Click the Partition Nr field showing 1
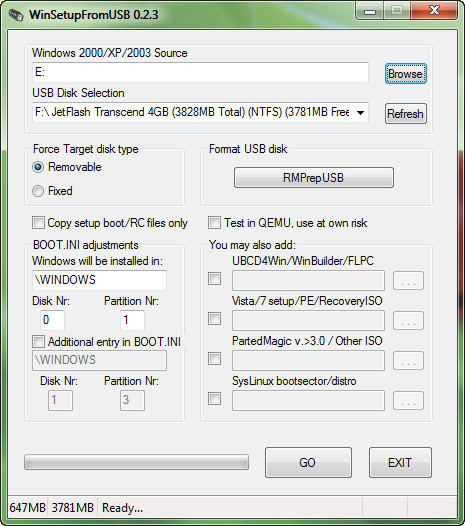The width and height of the screenshot is (465, 526). pos(133,320)
